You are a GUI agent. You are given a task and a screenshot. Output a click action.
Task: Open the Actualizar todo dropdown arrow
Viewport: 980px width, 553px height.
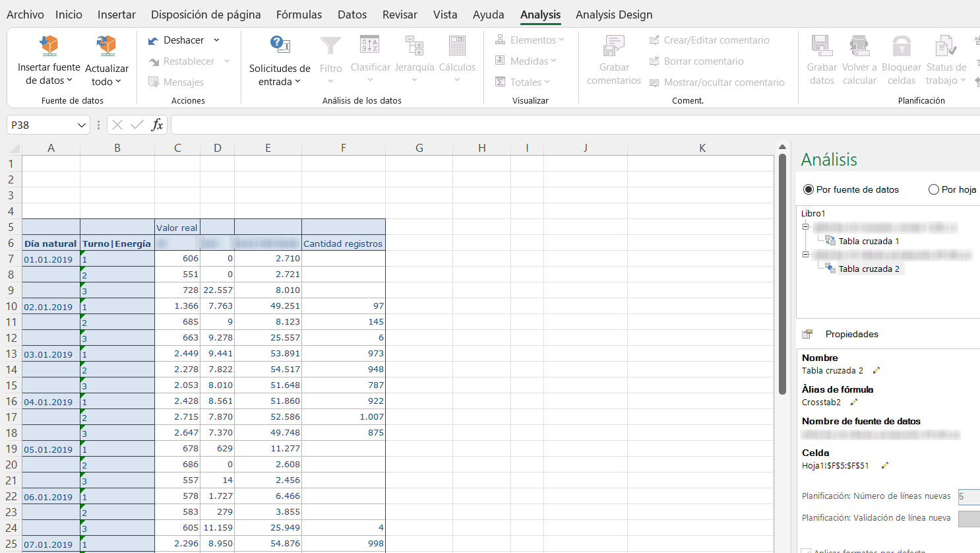click(x=119, y=82)
